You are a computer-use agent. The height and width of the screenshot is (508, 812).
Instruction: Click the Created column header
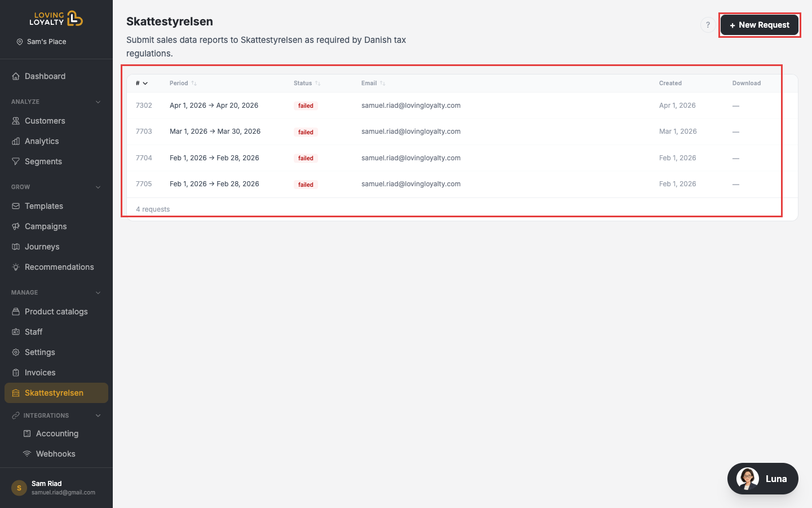(670, 83)
